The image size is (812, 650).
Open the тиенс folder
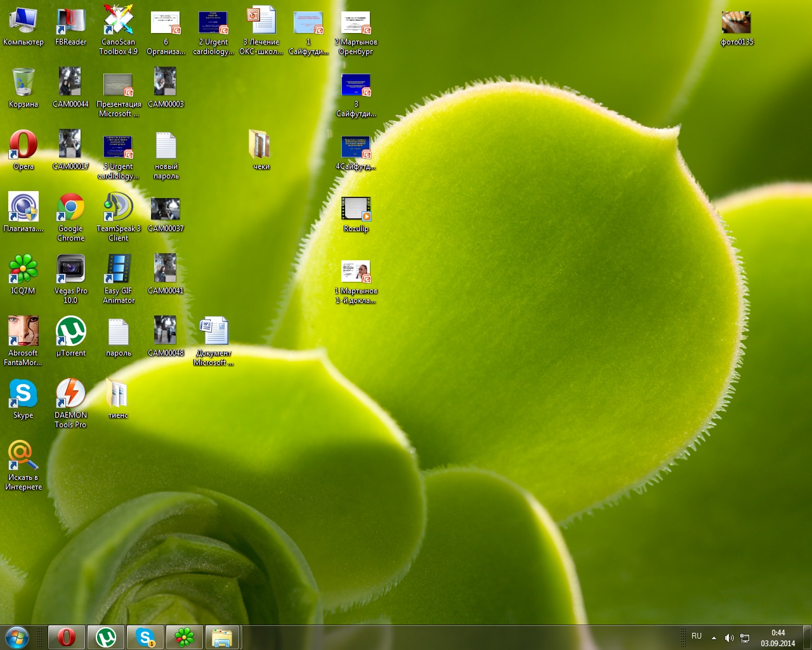coord(118,399)
